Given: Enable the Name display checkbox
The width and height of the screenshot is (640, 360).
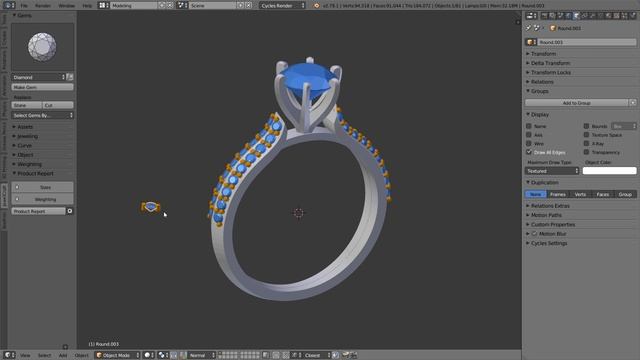Looking at the screenshot, I should tap(529, 126).
